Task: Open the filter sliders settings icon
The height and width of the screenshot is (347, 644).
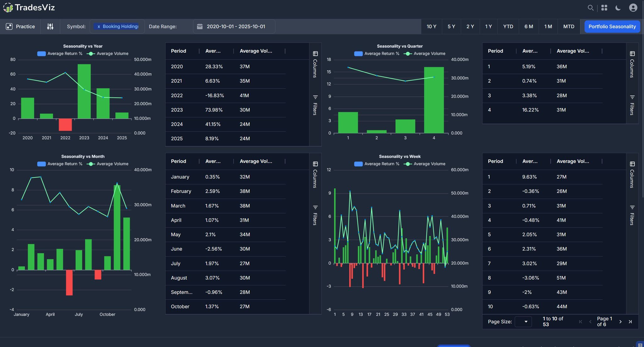Action: point(50,26)
